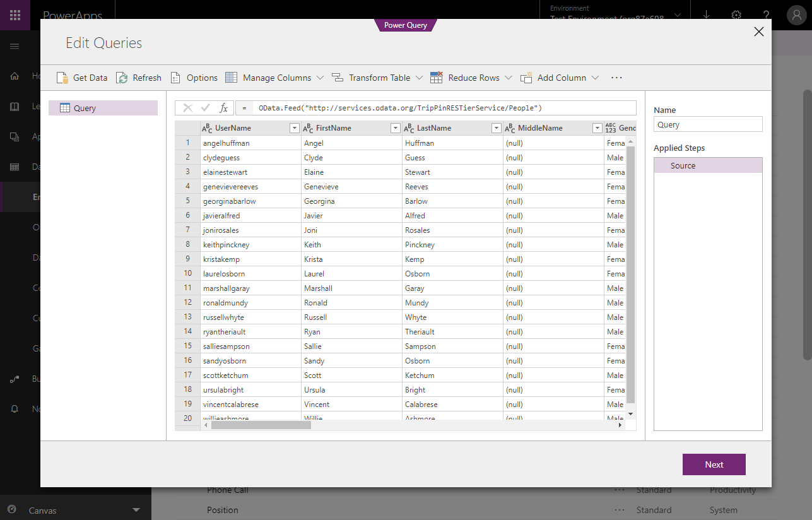Open the FirstName column filter dropdown
This screenshot has height=520, width=812.
(x=395, y=127)
